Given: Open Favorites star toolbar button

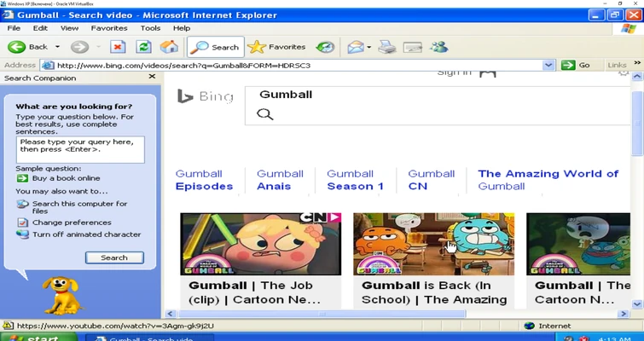Looking at the screenshot, I should point(277,47).
